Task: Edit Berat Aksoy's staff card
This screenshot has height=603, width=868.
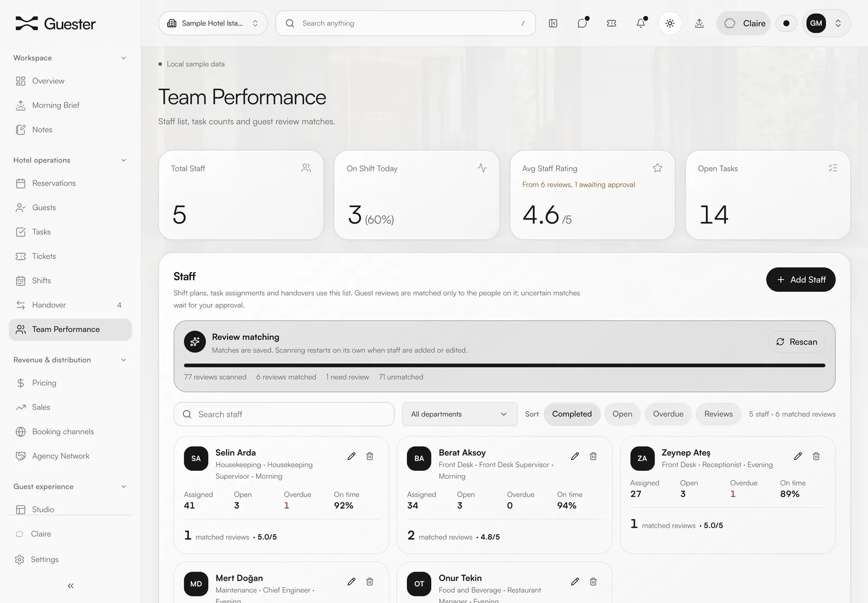Action: coord(575,456)
